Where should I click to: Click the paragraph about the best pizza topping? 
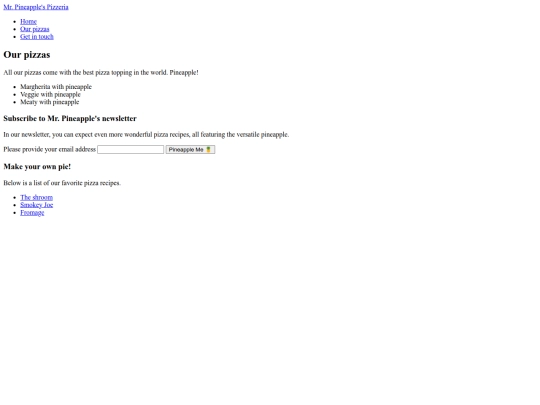point(101,72)
